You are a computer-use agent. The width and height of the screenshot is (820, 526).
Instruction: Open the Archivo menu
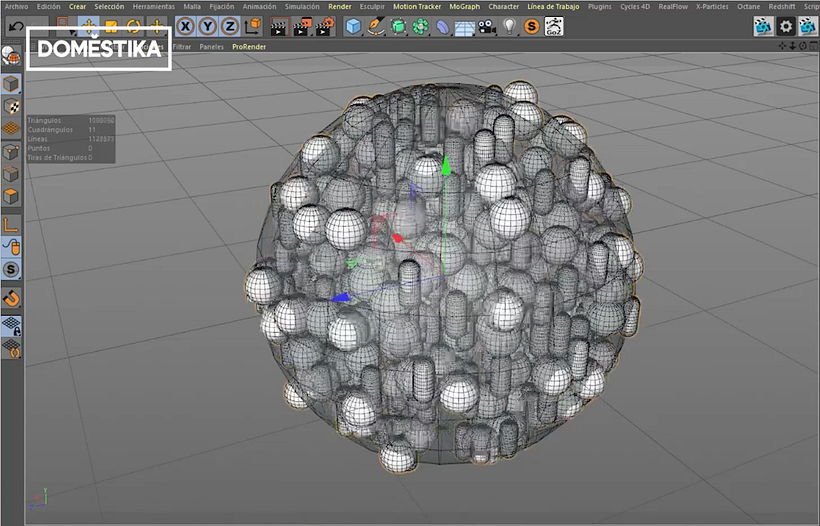[x=16, y=6]
